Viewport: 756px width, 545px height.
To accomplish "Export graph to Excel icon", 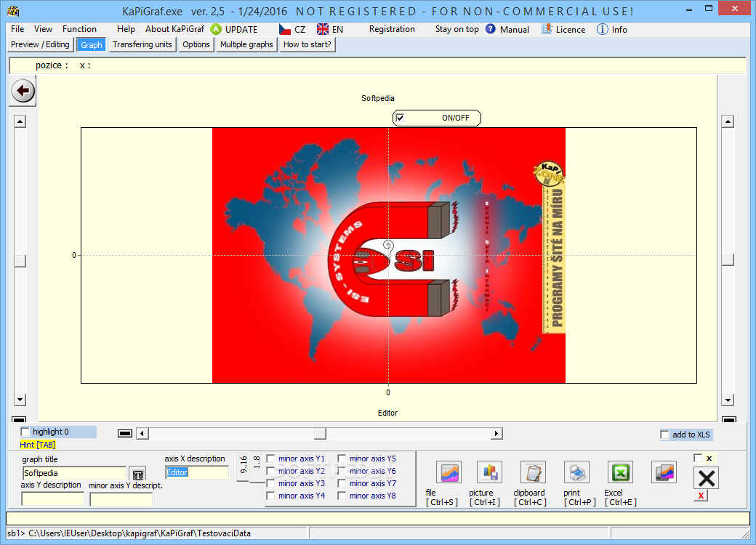I will tap(620, 472).
